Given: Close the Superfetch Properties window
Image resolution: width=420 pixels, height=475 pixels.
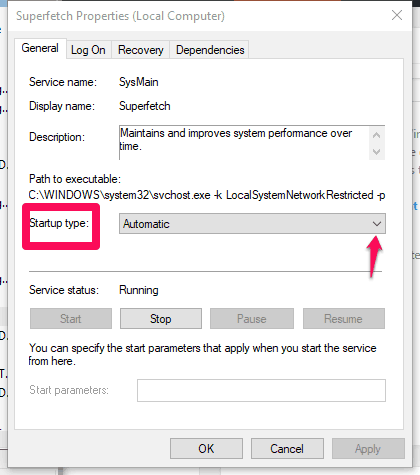Looking at the screenshot, I should point(397,15).
